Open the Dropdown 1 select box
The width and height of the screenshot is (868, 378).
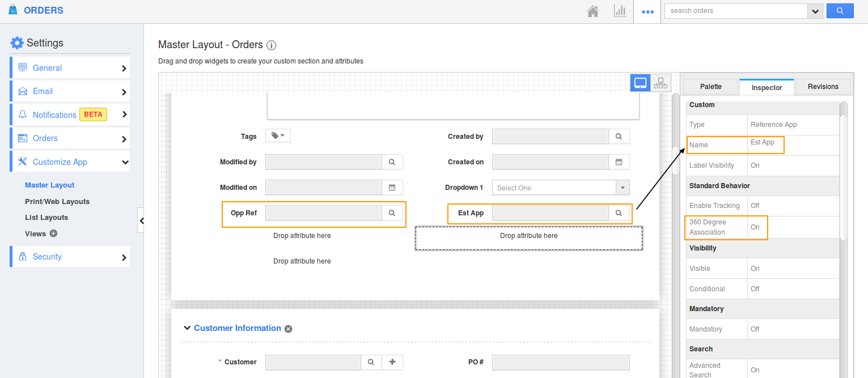coord(560,188)
